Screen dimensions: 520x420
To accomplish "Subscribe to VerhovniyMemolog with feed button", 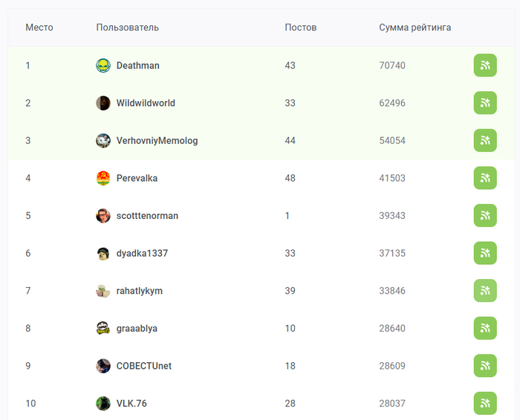I will 485,140.
